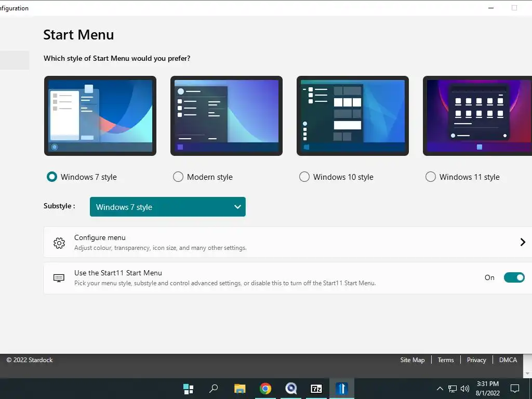The image size is (532, 399).
Task: Click the Windows 7 style preview thumbnail
Action: [100, 116]
